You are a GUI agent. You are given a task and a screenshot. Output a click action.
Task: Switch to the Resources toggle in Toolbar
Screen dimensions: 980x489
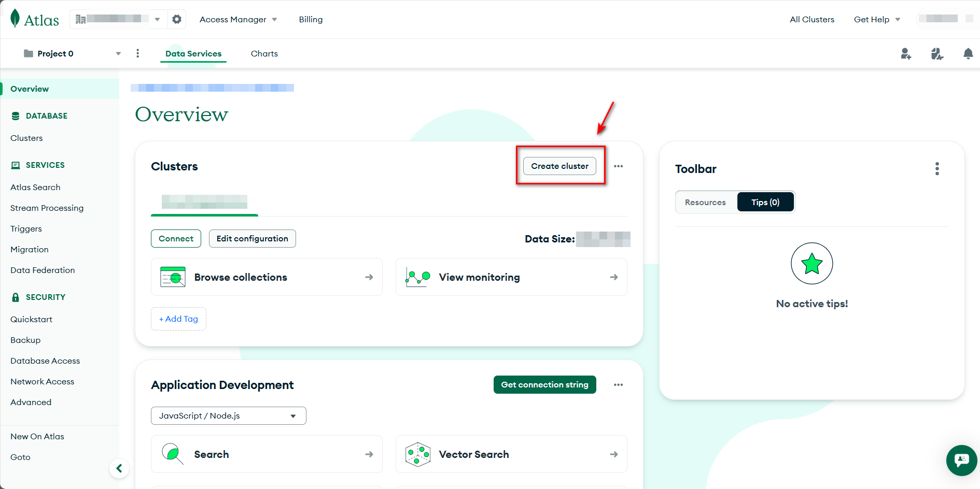coord(705,203)
